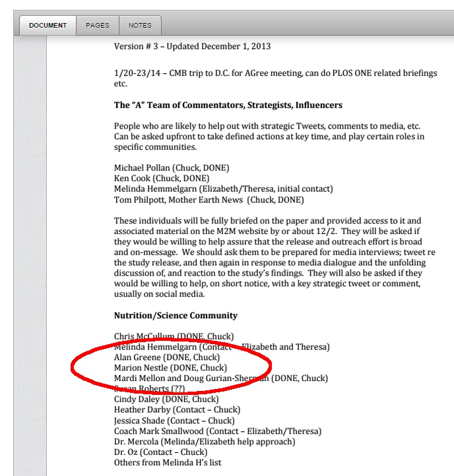Click the Heather Darby entry
Screen dimensions: 454x476
176,410
